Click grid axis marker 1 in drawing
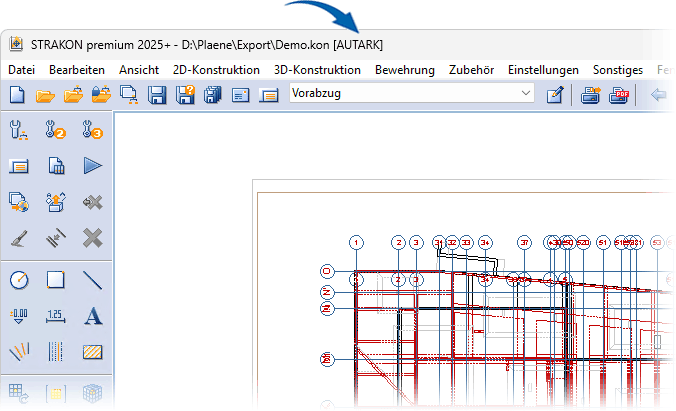The image size is (676, 411). coord(357,242)
